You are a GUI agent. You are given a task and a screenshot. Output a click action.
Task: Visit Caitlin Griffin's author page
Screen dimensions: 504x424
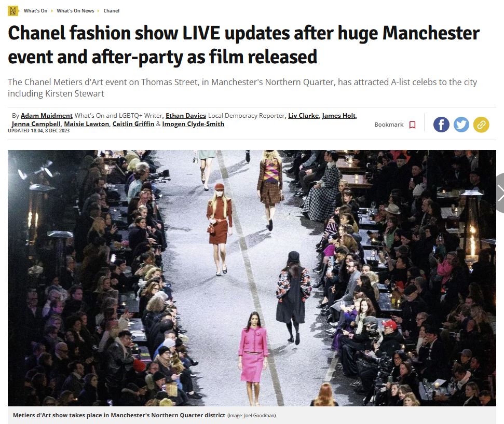pyautogui.click(x=133, y=124)
